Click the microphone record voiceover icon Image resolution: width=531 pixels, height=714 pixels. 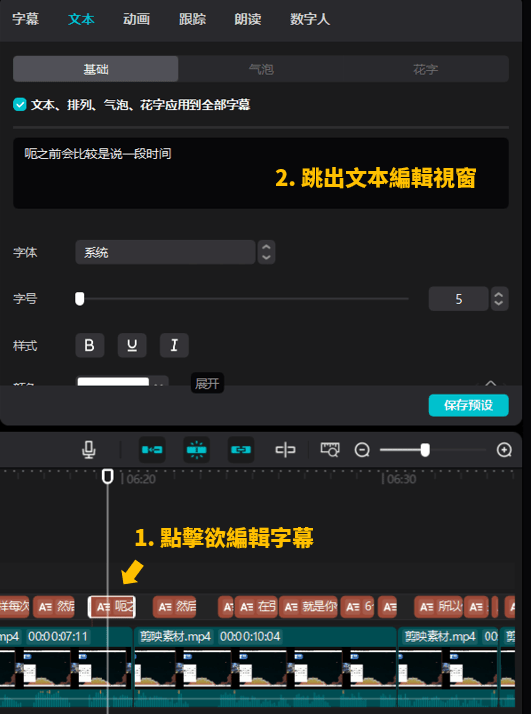[89, 449]
